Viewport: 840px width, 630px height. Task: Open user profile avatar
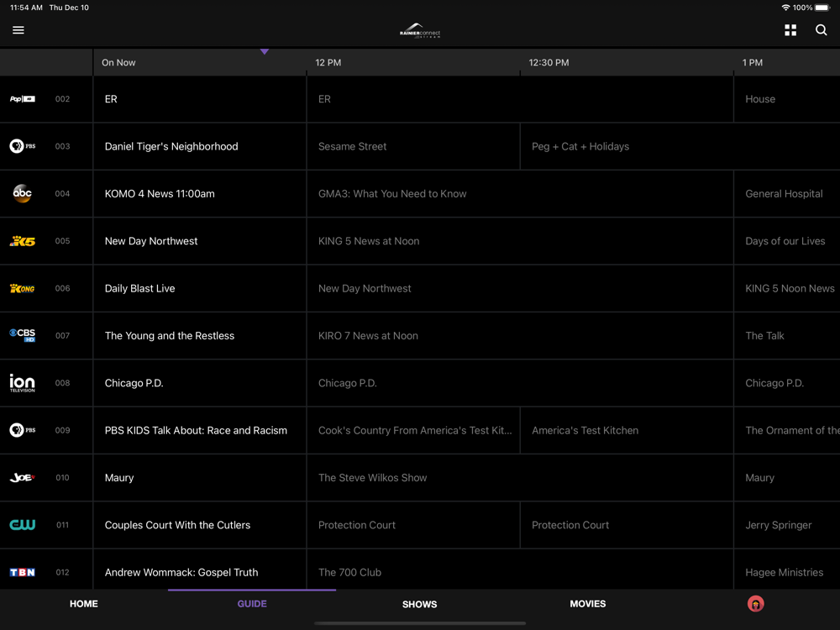pyautogui.click(x=755, y=604)
